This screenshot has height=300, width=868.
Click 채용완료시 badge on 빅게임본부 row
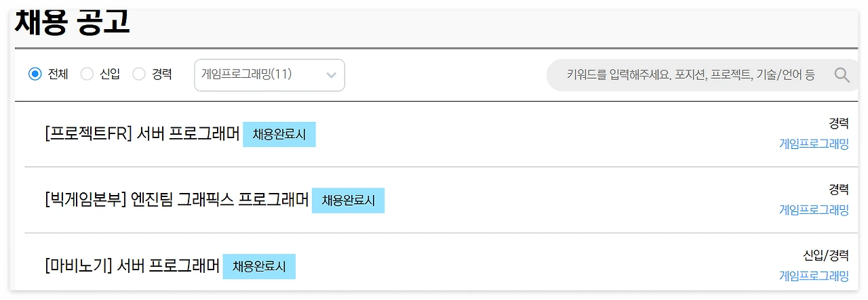point(348,200)
